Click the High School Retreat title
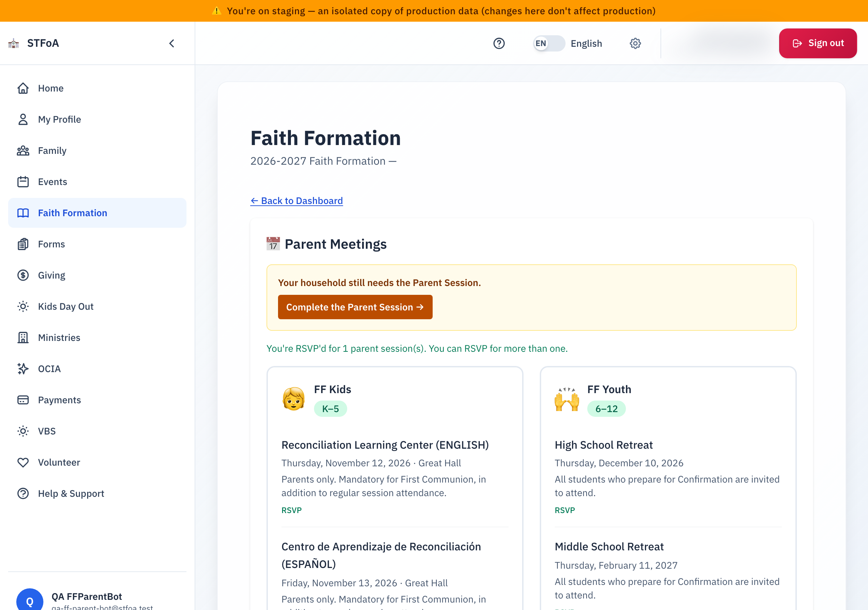Image resolution: width=868 pixels, height=610 pixels. tap(604, 445)
